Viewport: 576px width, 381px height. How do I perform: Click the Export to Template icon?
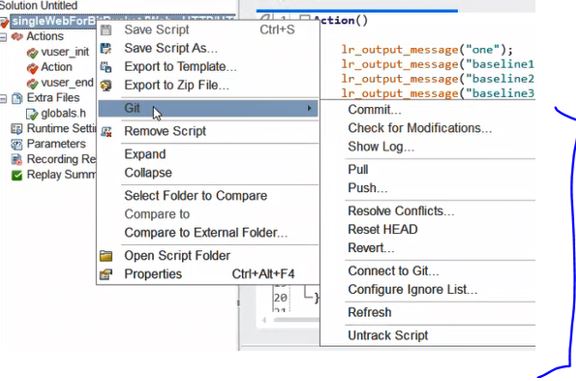[x=106, y=67]
